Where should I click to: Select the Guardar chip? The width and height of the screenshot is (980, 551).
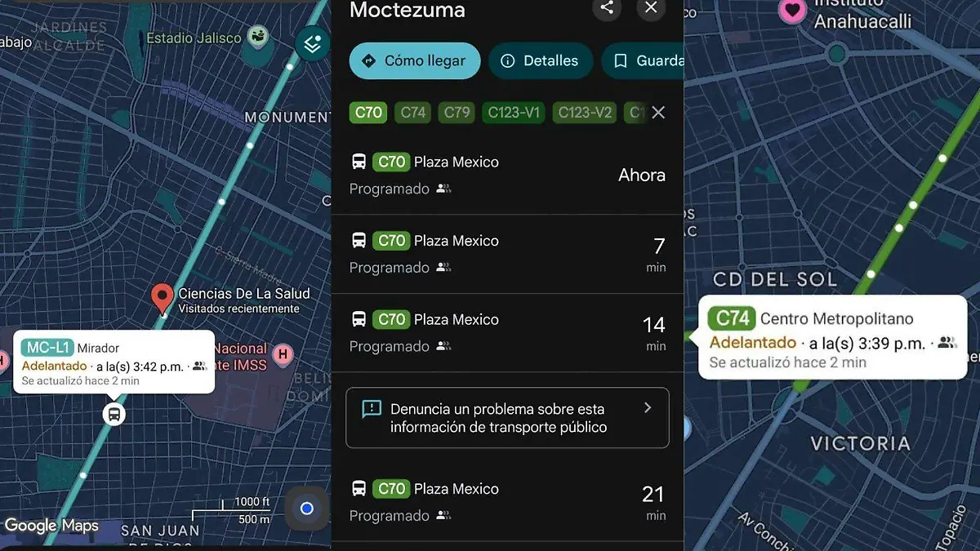[x=643, y=60]
